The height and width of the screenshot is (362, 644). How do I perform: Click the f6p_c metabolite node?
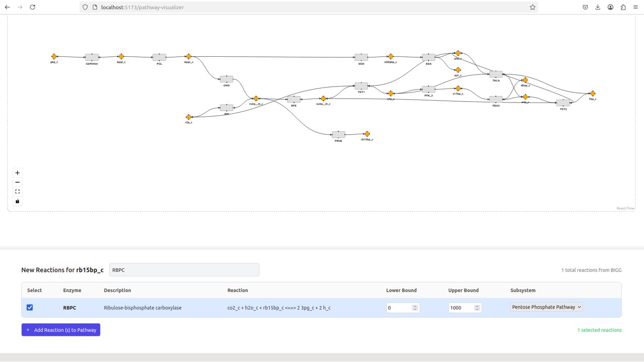[x=593, y=94]
